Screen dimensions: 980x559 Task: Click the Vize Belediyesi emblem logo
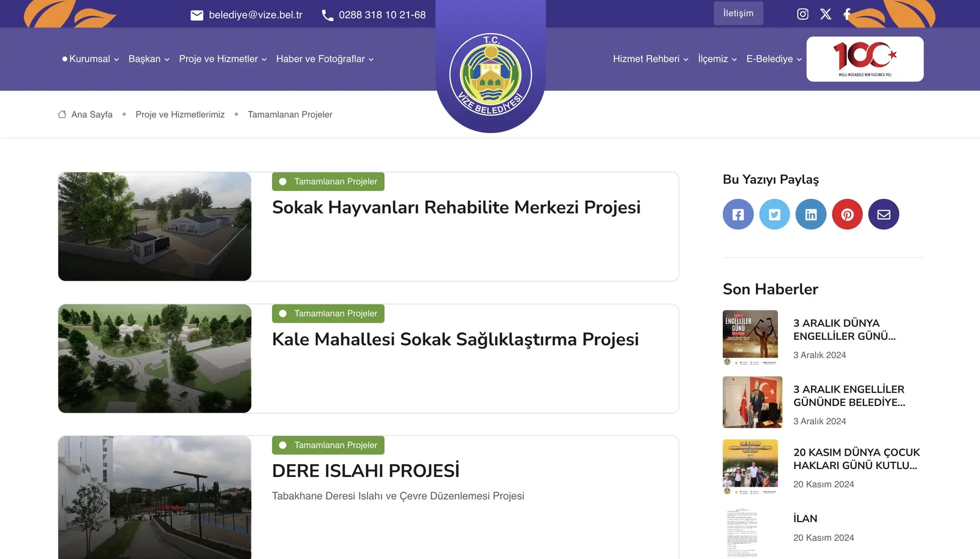[x=491, y=75]
